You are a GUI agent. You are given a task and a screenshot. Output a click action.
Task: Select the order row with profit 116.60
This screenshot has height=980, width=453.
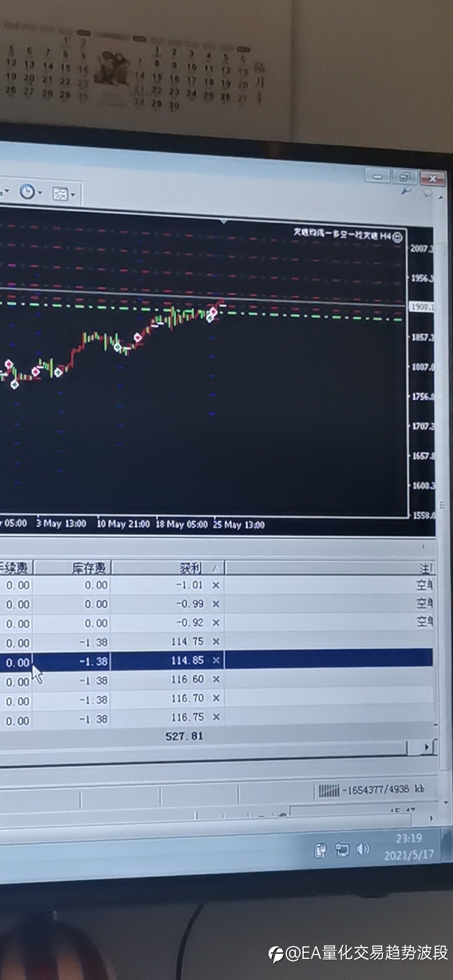click(217, 680)
